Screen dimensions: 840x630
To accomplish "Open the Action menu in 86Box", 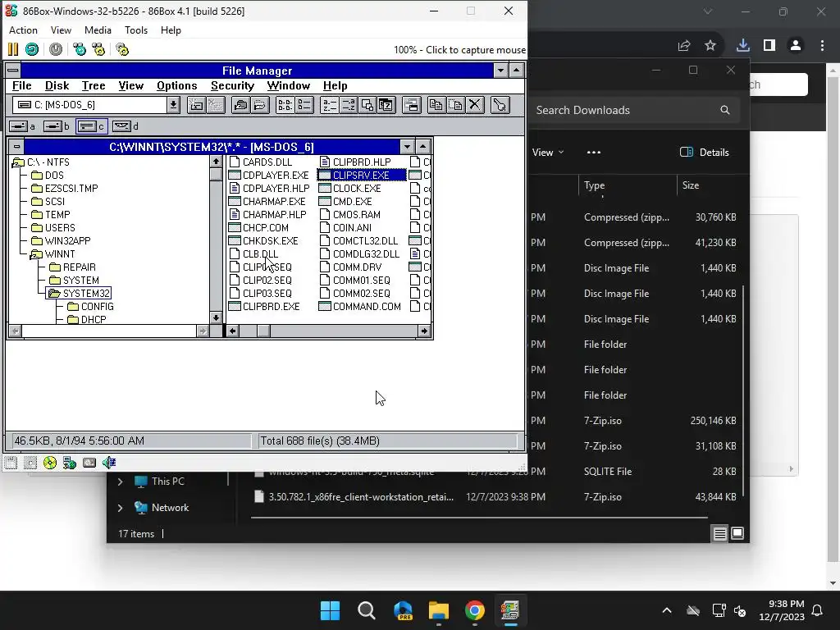I will click(24, 30).
